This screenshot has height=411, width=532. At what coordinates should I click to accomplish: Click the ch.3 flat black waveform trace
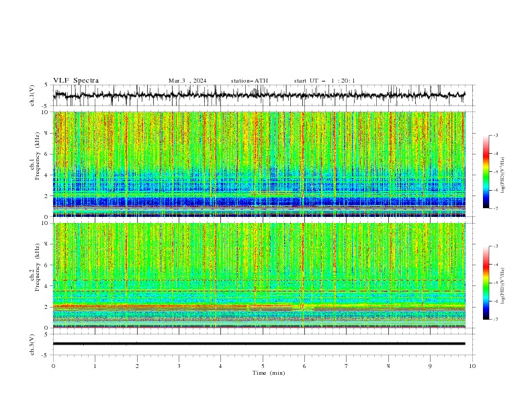tap(259, 344)
